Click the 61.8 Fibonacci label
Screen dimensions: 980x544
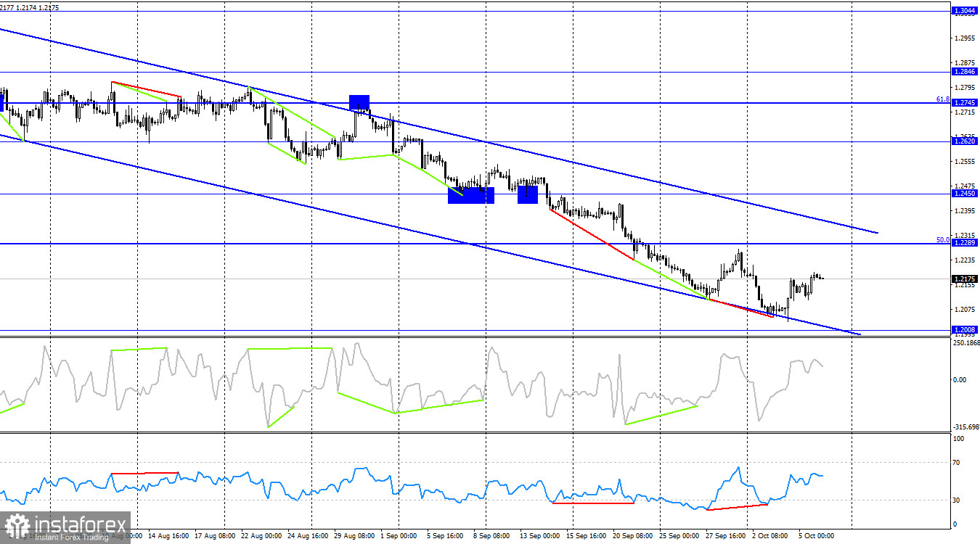point(942,99)
